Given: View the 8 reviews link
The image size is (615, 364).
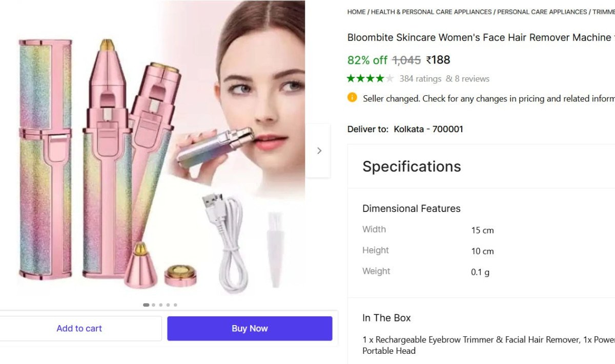Looking at the screenshot, I should pos(467,79).
